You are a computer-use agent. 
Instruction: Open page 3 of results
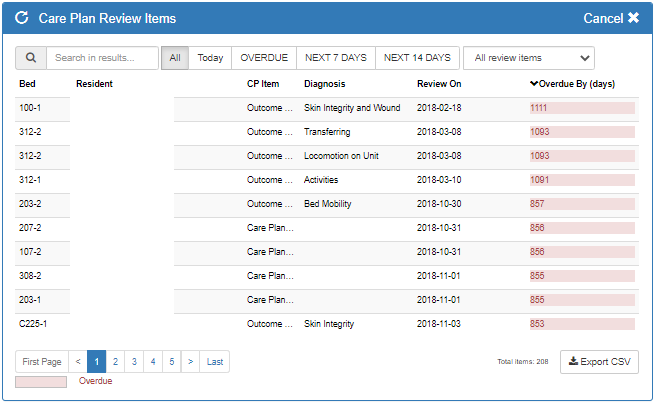coord(134,362)
